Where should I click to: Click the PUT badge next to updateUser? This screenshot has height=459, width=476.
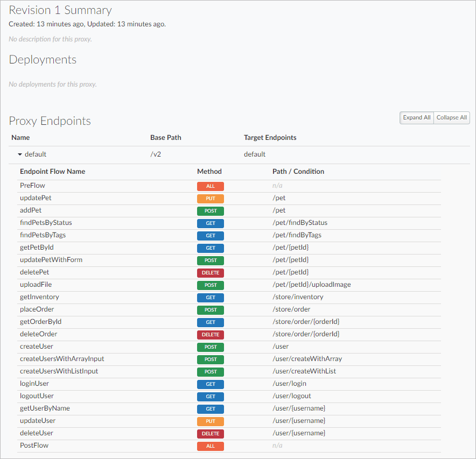click(x=211, y=421)
